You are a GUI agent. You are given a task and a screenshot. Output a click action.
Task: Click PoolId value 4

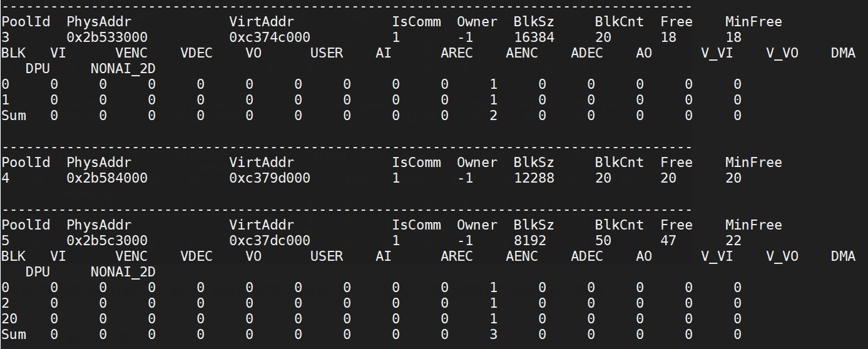click(x=5, y=178)
